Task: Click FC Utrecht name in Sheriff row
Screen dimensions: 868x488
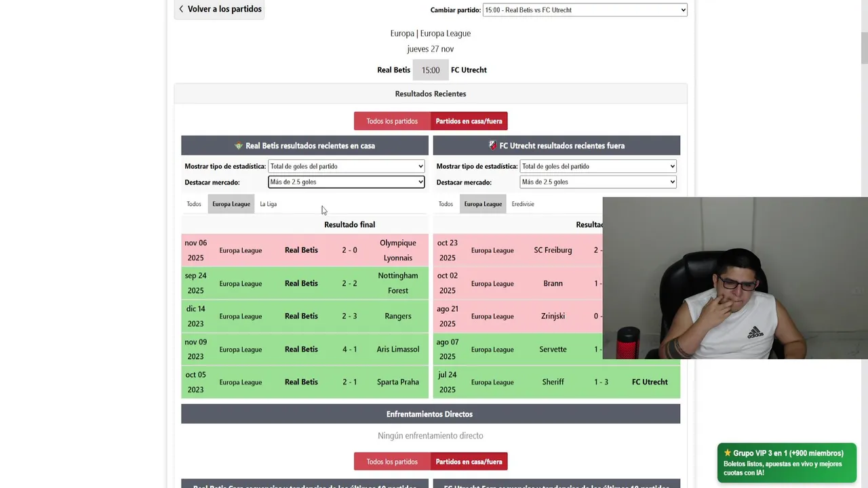Action: [x=650, y=382]
